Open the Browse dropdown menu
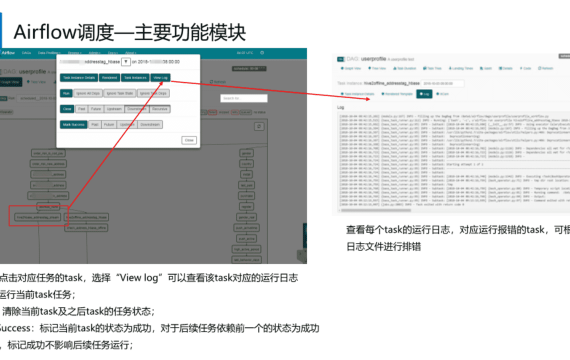Screen dimensions: 570x360 tap(75, 53)
